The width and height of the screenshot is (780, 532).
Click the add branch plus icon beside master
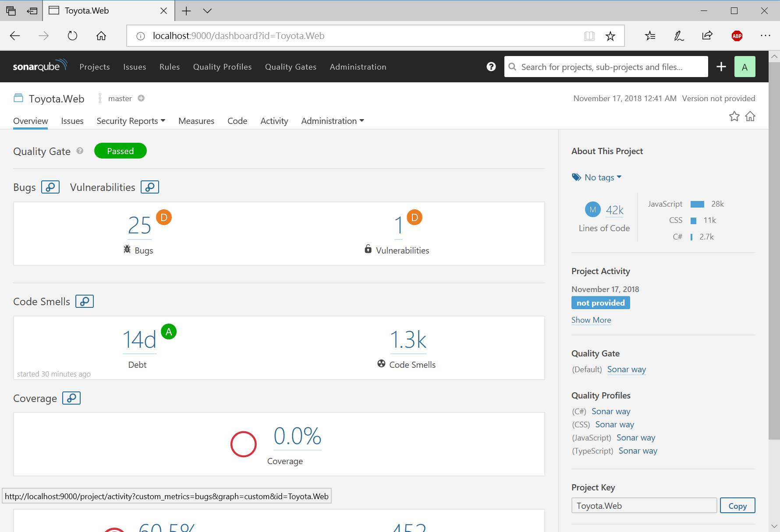pyautogui.click(x=141, y=98)
